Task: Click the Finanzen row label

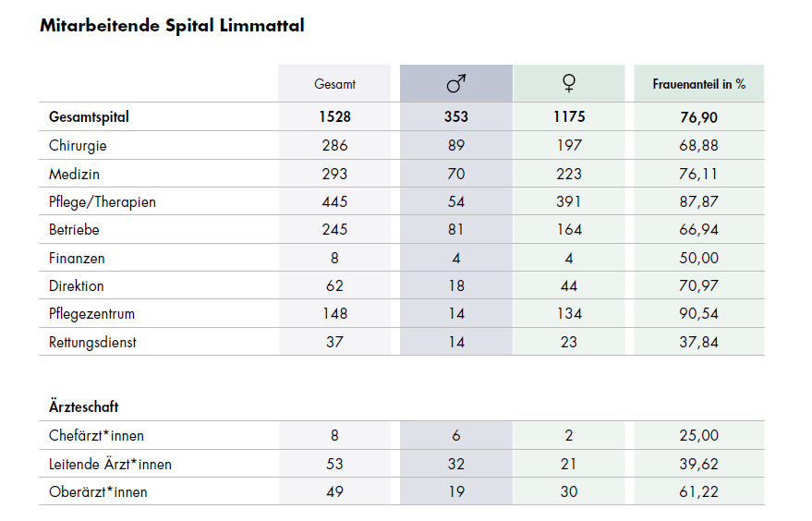Action: [x=77, y=259]
